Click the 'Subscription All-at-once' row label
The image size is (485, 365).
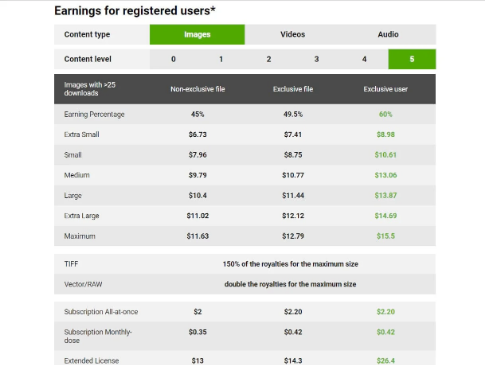tap(101, 312)
